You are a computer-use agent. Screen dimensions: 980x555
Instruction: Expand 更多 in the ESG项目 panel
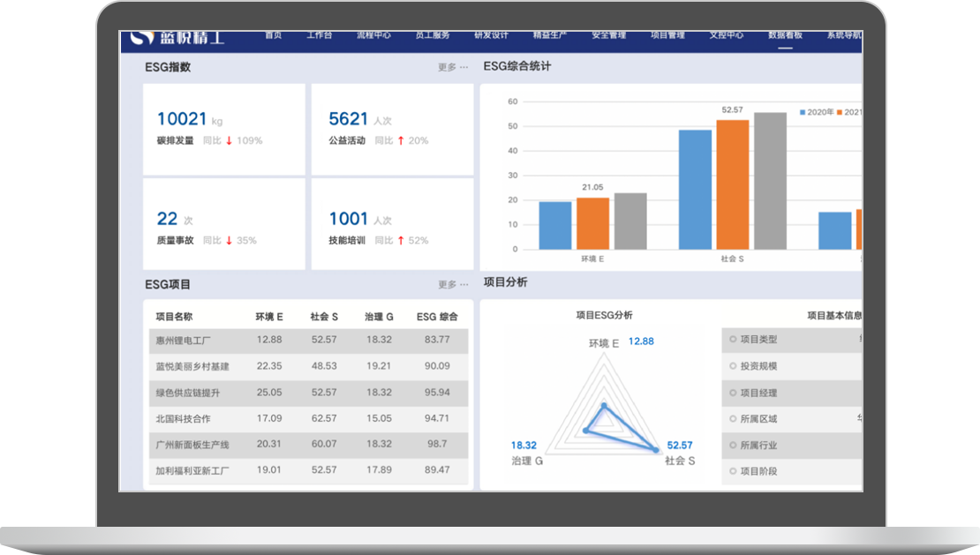point(453,285)
